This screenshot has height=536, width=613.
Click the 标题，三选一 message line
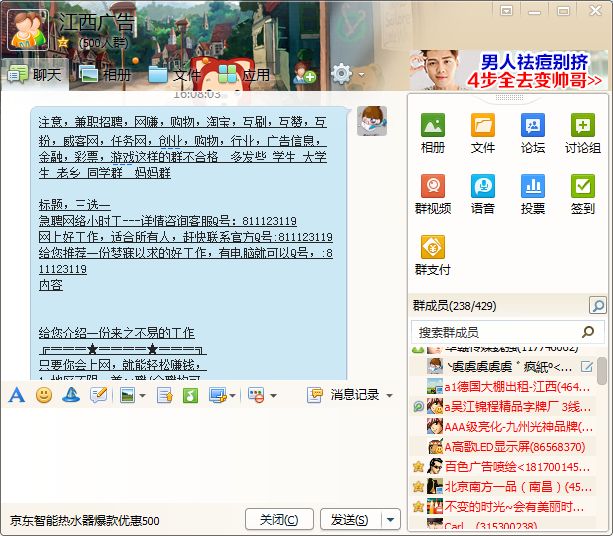point(75,205)
